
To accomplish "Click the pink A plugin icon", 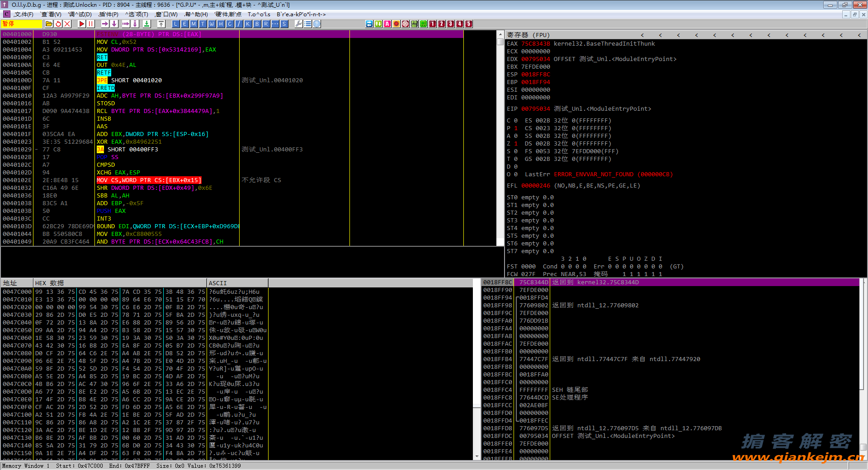I will coord(387,24).
